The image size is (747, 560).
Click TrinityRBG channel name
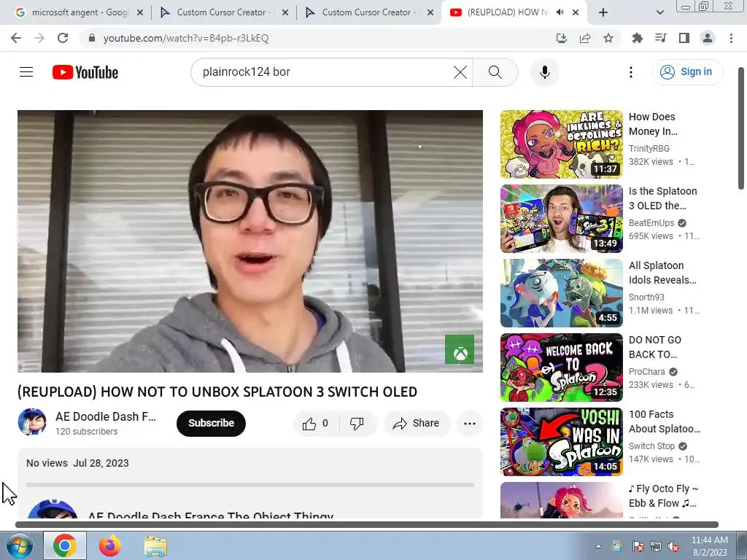point(649,149)
